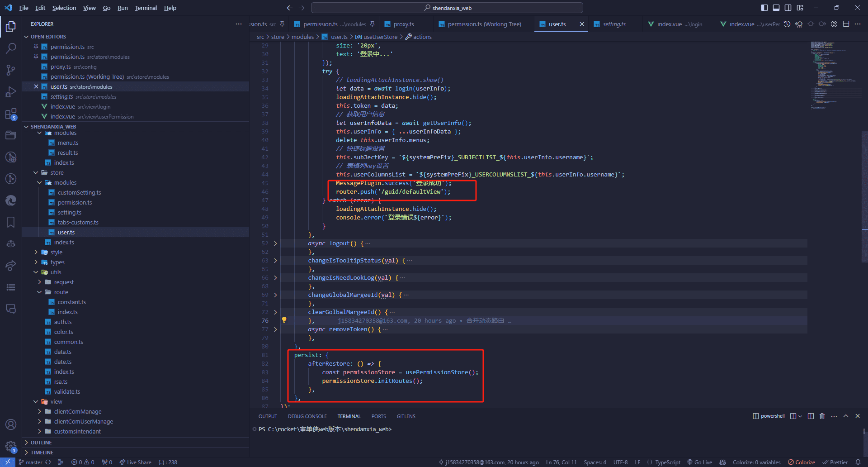868x467 pixels.
Task: Toggle the primary side bar
Action: (764, 8)
